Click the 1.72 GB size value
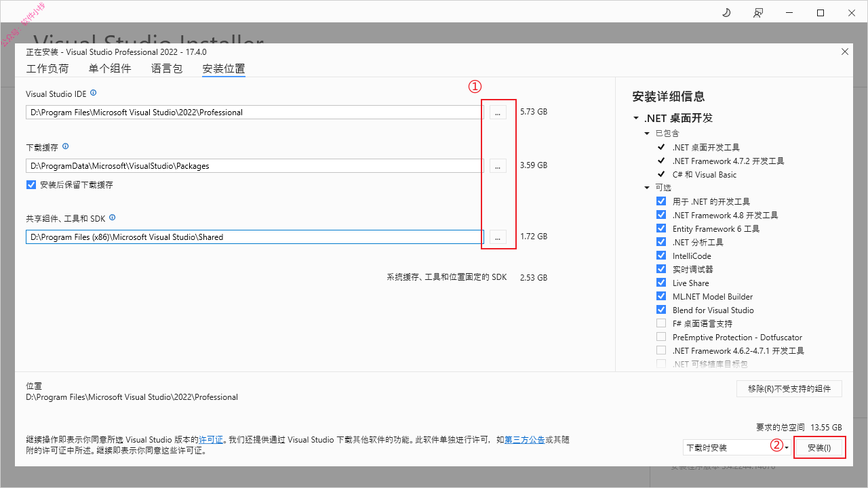This screenshot has width=868, height=488. pyautogui.click(x=534, y=237)
